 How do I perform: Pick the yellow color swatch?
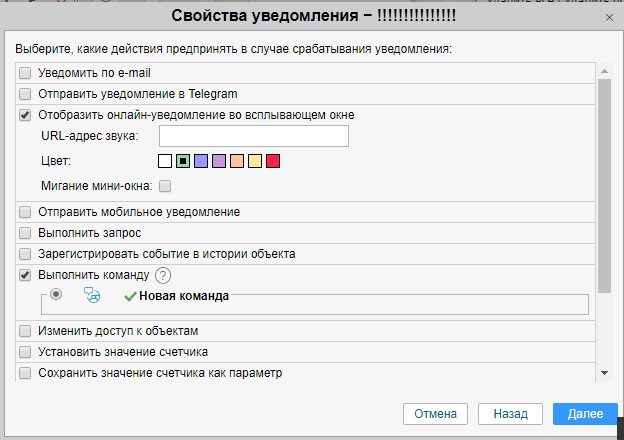255,161
